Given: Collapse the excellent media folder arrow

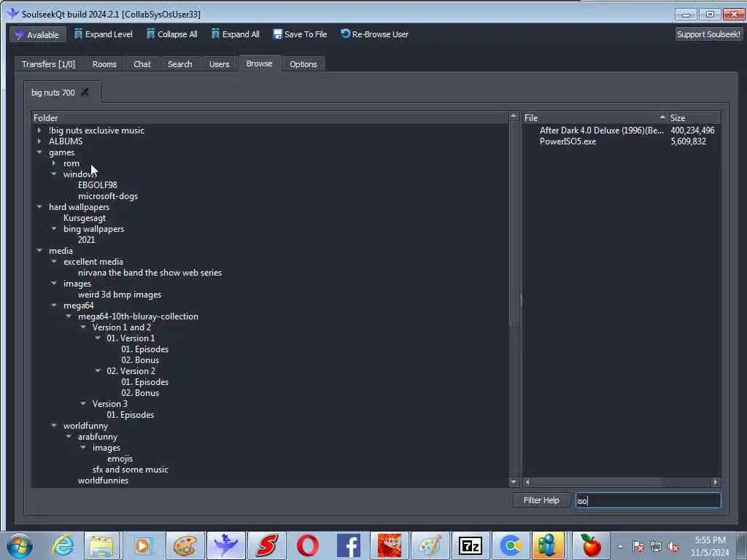Looking at the screenshot, I should (54, 262).
